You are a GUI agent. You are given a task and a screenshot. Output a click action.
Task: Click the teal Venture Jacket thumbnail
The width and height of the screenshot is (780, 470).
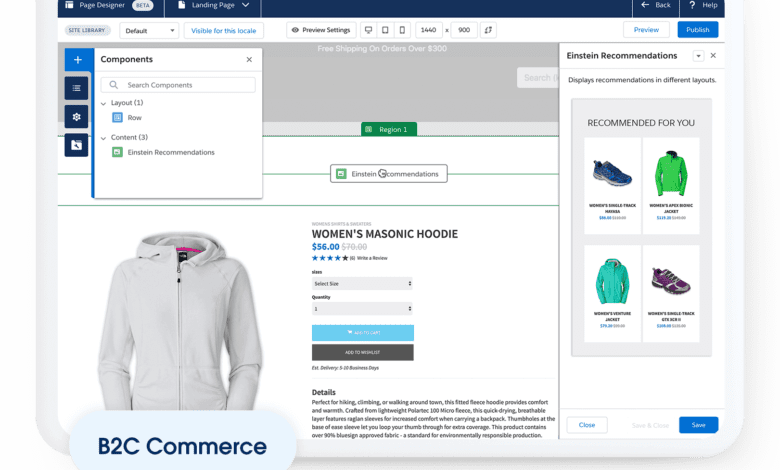(612, 281)
